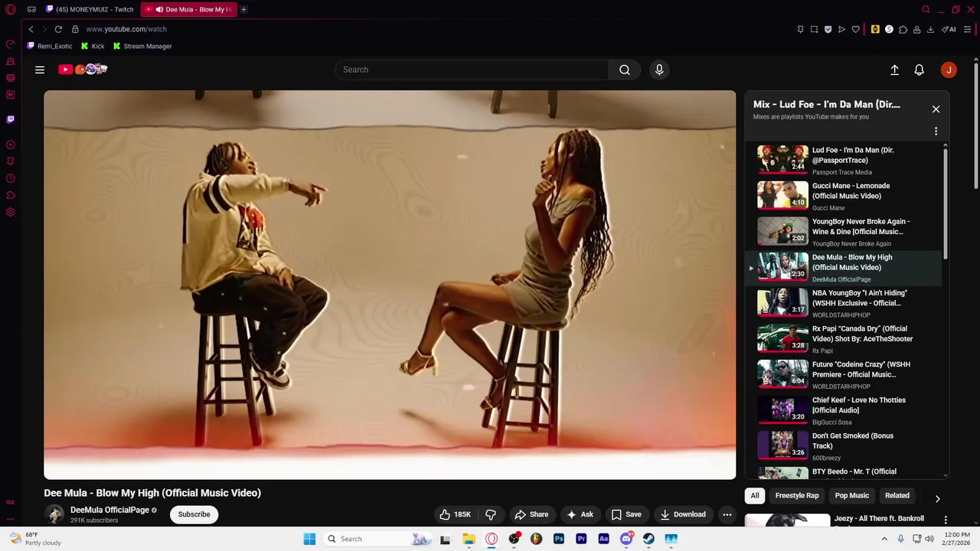The width and height of the screenshot is (980, 551).
Task: Click the shield ad-blocker icon
Action: click(828, 29)
